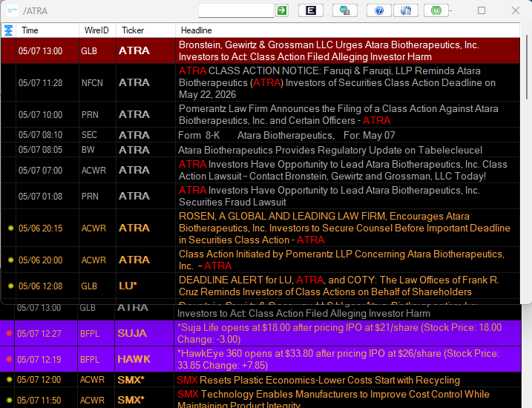
Task: Click the green power button icon
Action: (436, 10)
